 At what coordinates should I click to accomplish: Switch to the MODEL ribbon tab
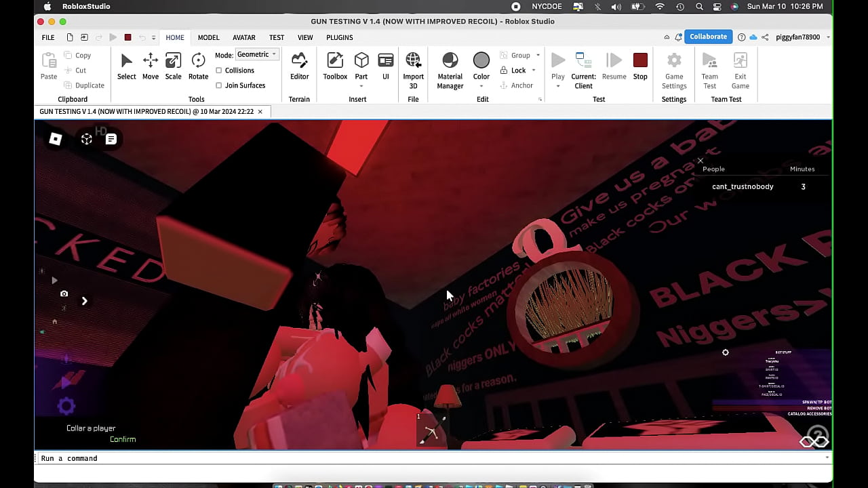[x=208, y=38]
